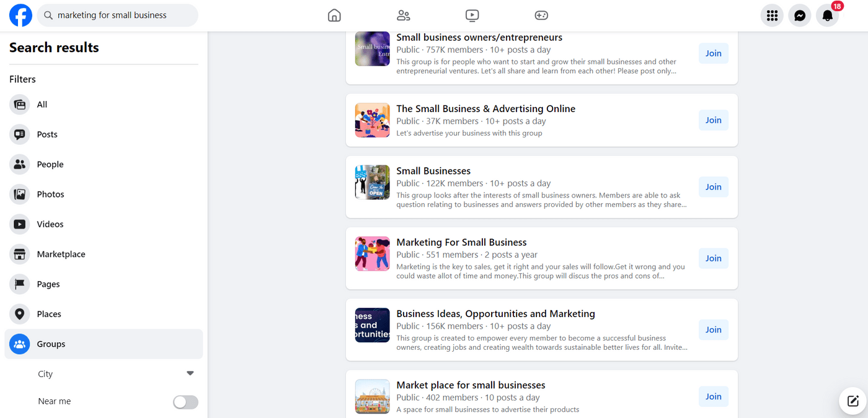
Task: Open the Gaming icon in top navigation
Action: tap(541, 15)
